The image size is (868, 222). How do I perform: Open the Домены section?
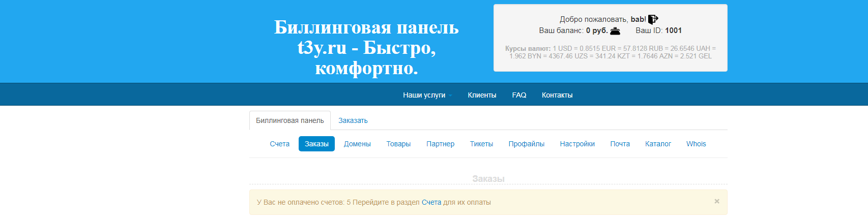pos(357,144)
